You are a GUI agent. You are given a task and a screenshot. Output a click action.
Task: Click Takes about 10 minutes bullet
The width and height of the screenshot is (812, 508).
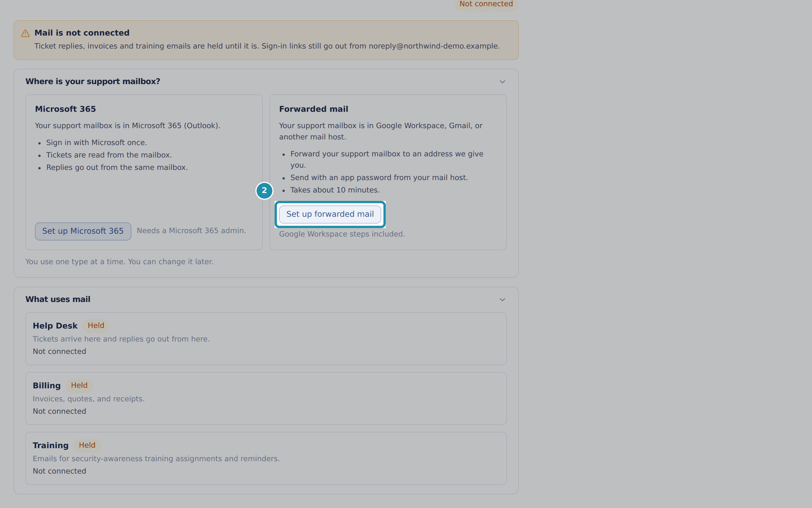(x=335, y=190)
